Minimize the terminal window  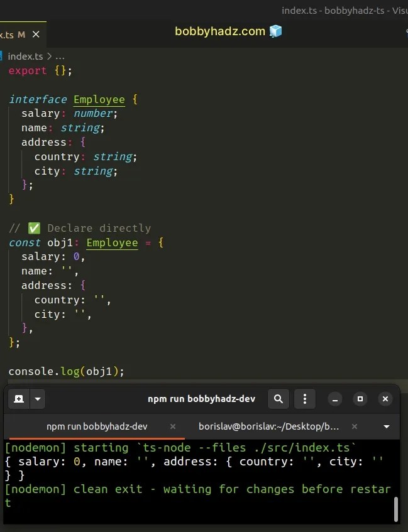(x=335, y=399)
